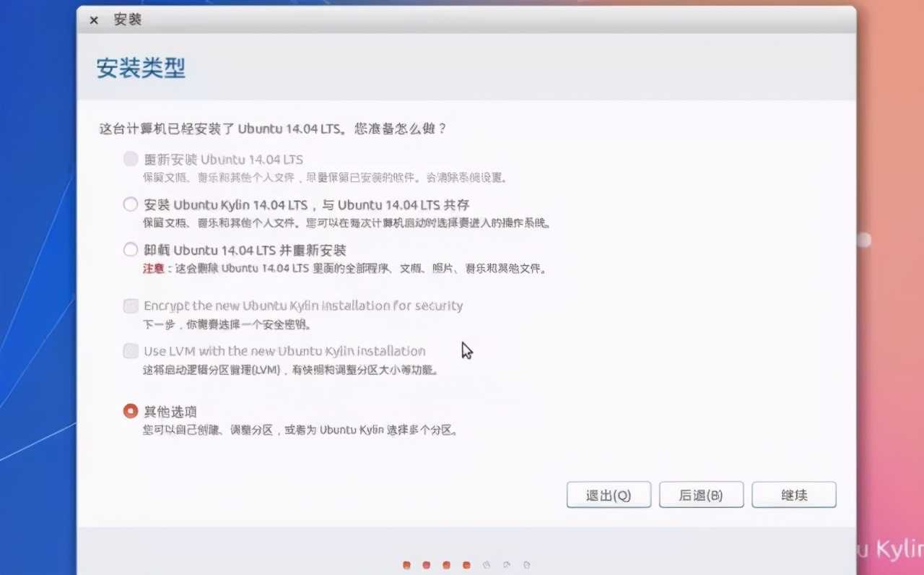Click the last grey step icon near bottom
The image size is (924, 575).
(526, 565)
